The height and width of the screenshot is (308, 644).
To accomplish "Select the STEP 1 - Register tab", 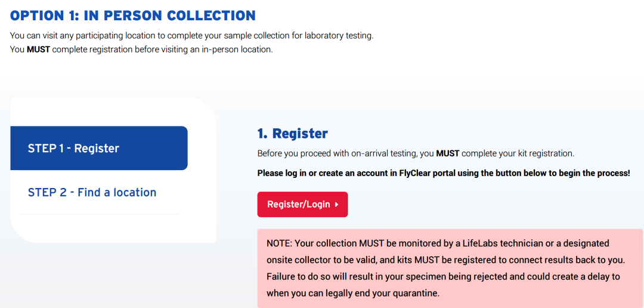I will pos(98,148).
